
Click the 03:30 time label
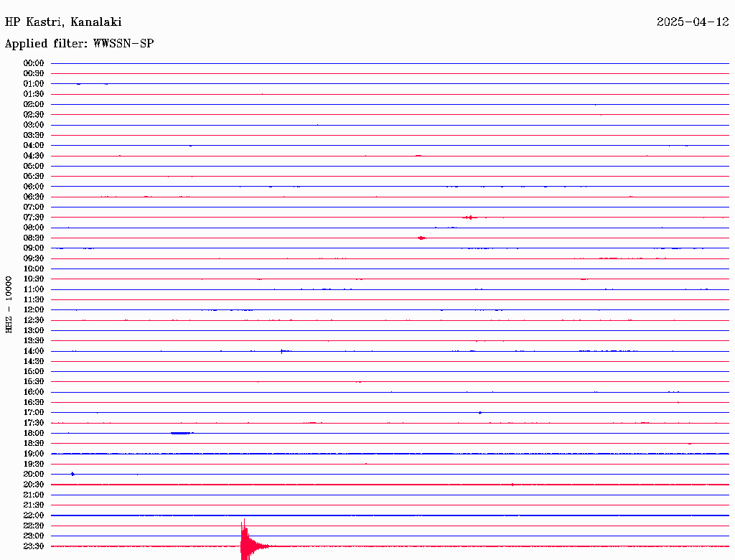[34, 135]
